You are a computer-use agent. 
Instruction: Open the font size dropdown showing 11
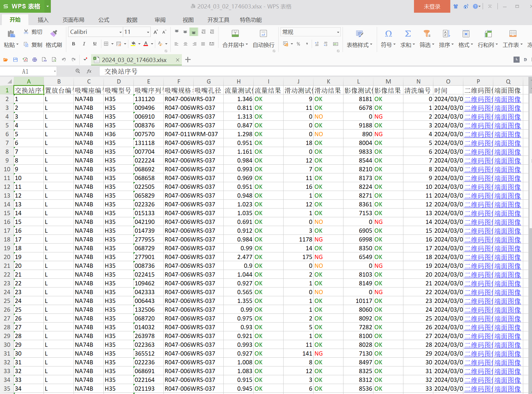coord(148,32)
